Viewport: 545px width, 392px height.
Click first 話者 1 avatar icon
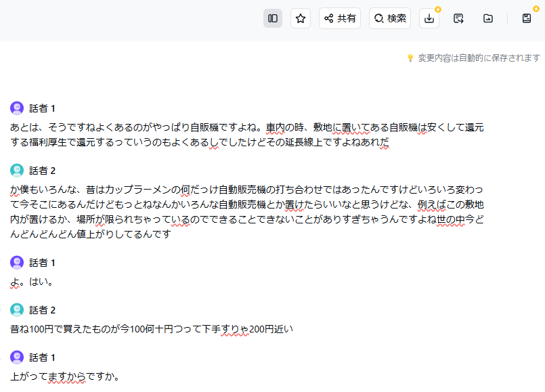click(17, 108)
